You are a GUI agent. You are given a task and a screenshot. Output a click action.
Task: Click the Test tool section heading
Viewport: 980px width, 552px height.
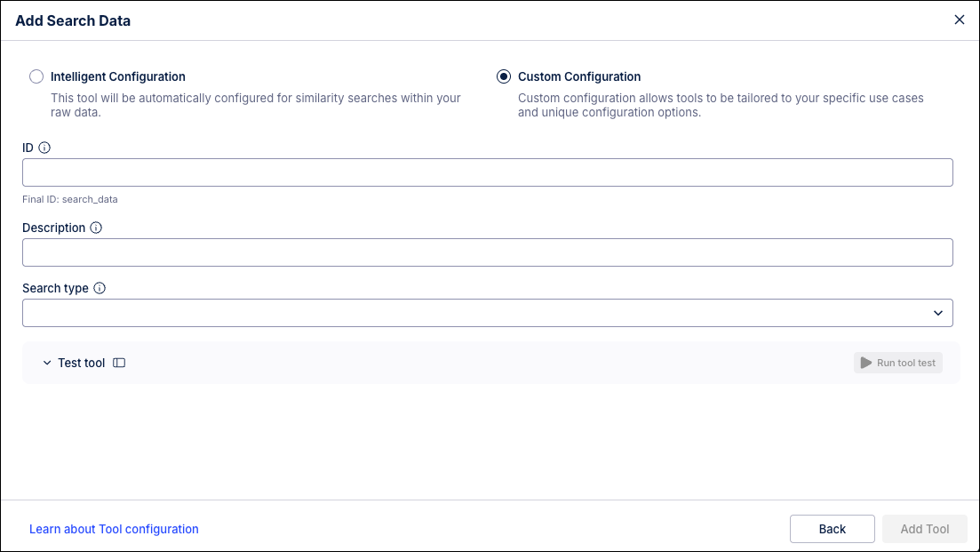[81, 363]
